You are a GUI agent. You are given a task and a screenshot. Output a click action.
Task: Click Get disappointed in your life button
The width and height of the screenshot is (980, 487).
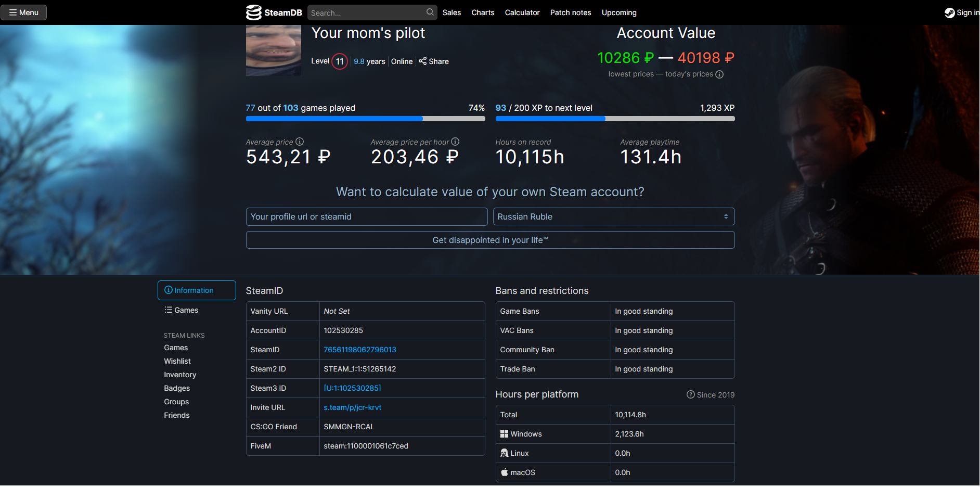click(490, 240)
